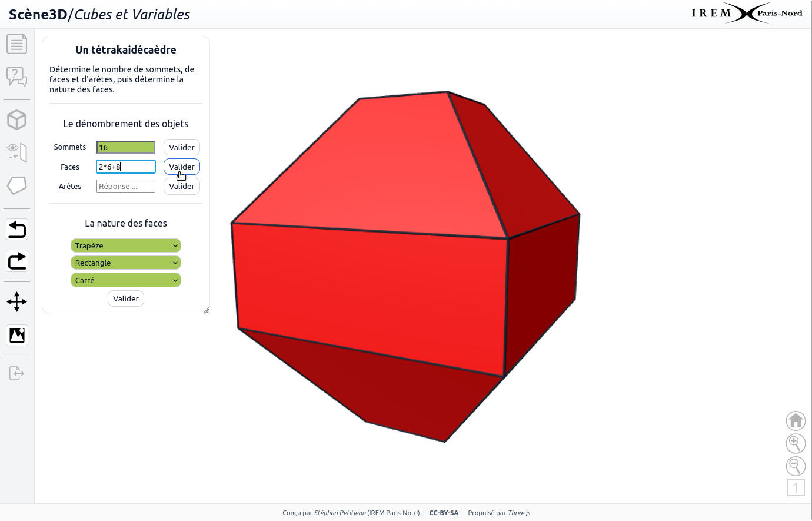Click the undo arrow icon

pyautogui.click(x=17, y=229)
